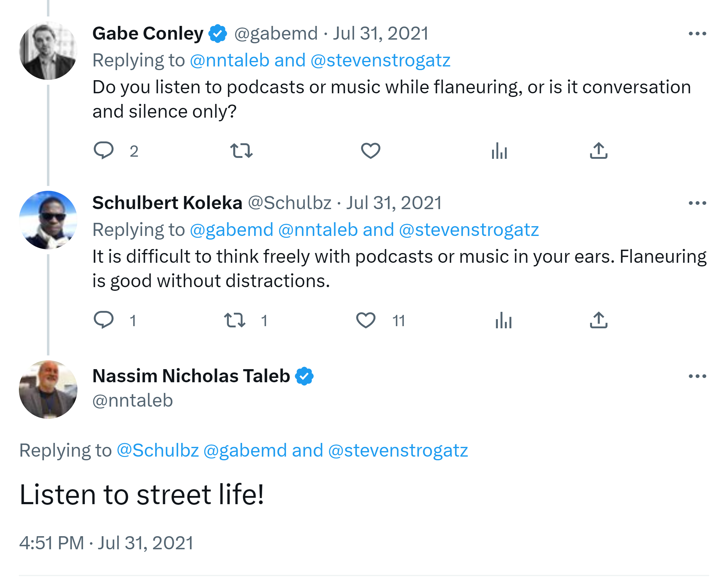Share Gabe Conley's tweet

pyautogui.click(x=598, y=150)
